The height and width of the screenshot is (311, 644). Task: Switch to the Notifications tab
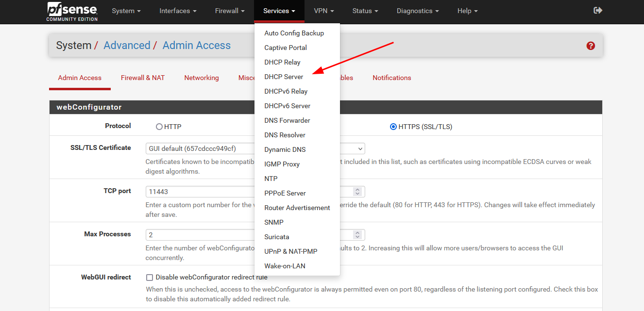(391, 78)
